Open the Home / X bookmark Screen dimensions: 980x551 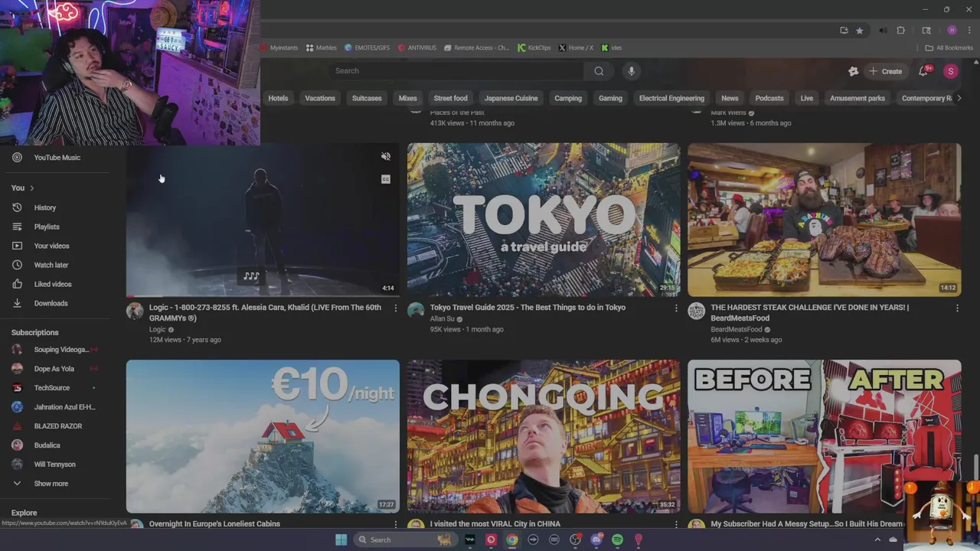576,47
